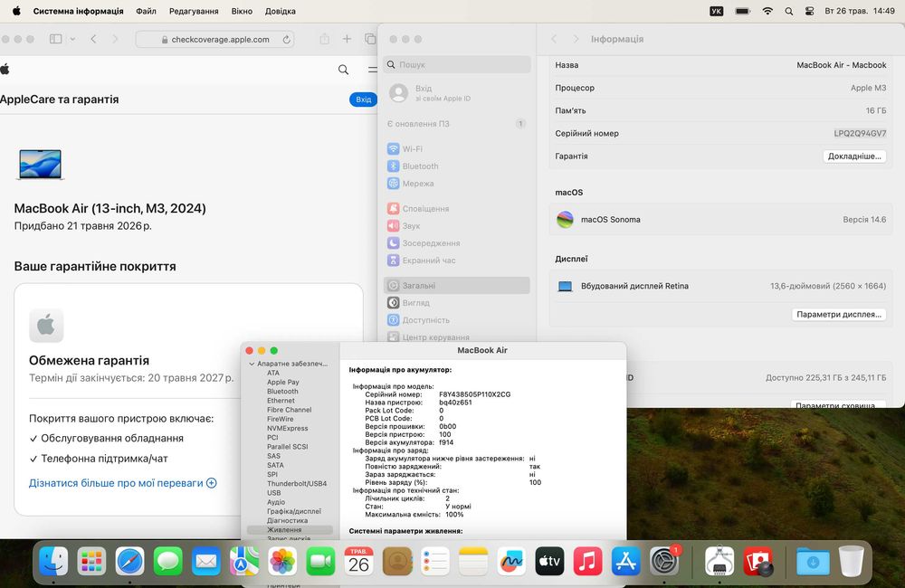Screen dimensions: 905x588
Task: Open the Вікно menu
Action: [242, 11]
